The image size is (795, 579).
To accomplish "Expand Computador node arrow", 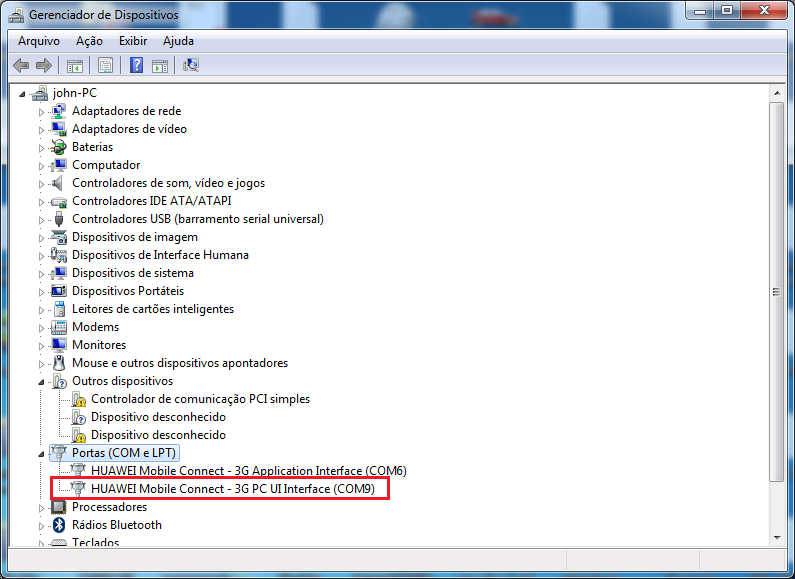I will point(42,166).
